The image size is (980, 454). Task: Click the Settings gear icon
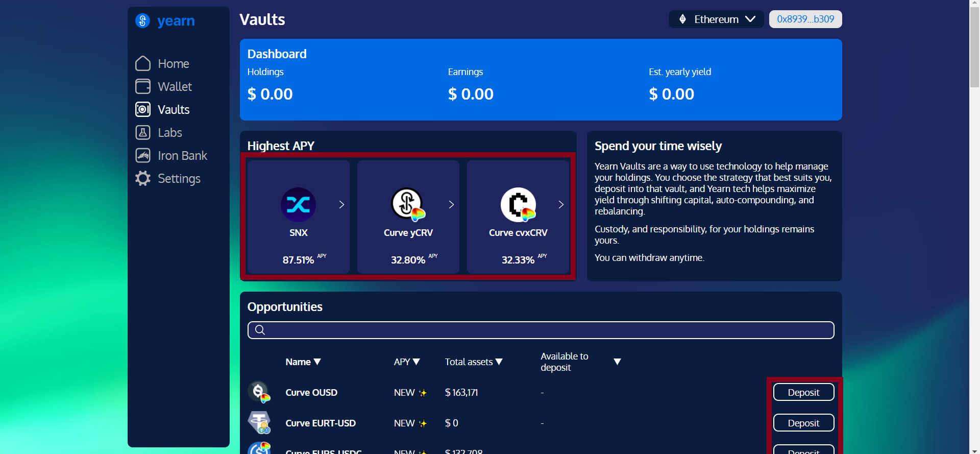[x=143, y=178]
